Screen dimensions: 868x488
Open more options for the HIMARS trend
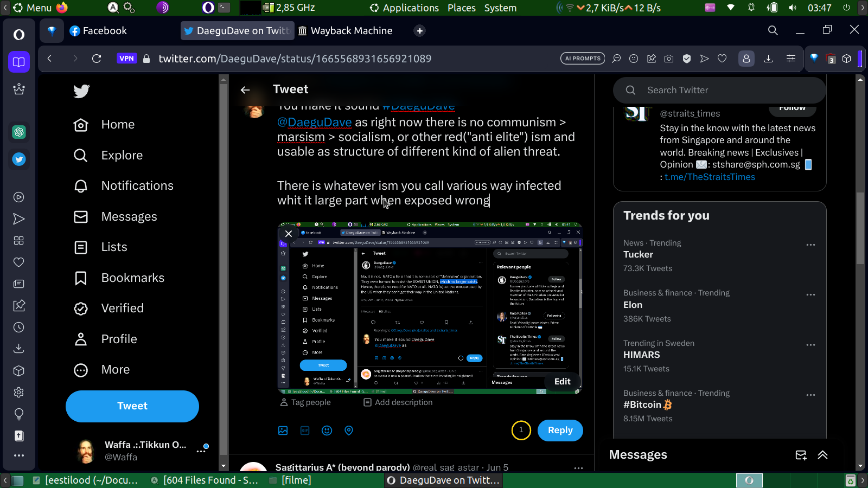coord(810,345)
